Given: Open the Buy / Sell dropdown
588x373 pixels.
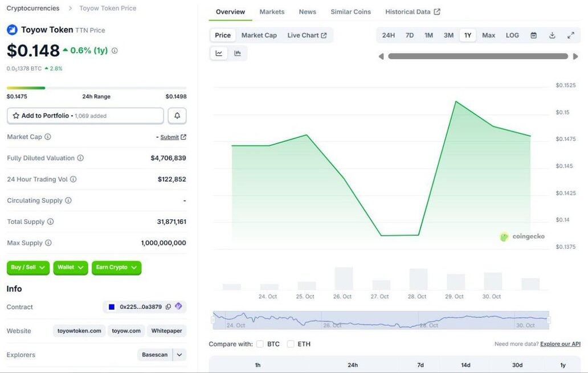Looking at the screenshot, I should coord(28,268).
